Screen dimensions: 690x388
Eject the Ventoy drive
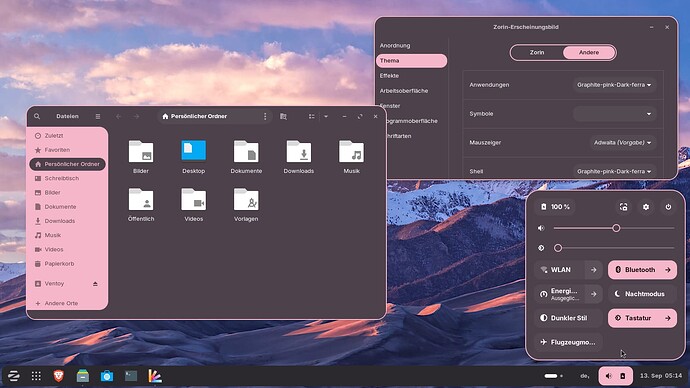[95, 284]
